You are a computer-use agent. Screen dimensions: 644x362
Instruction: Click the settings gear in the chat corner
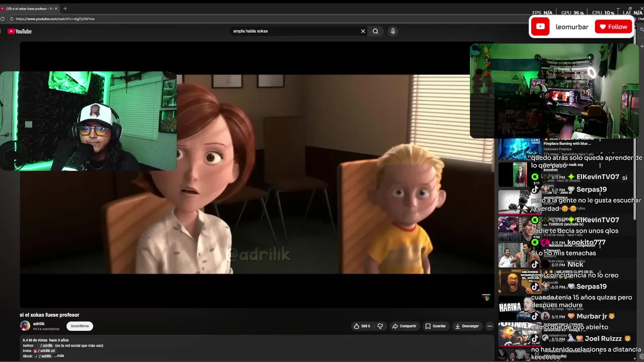pos(641,357)
